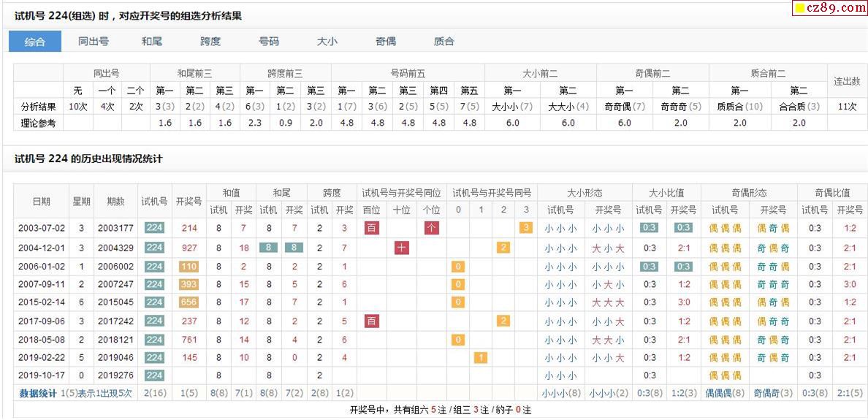Screen dimensions: 868x420
Task: Open the 和尾 tab
Action: (x=152, y=42)
